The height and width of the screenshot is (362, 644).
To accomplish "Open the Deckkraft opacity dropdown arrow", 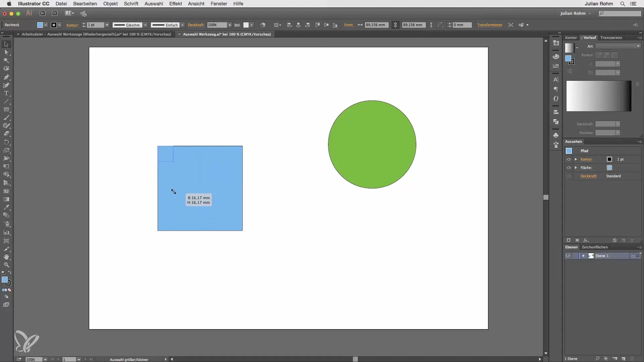I will (x=230, y=25).
